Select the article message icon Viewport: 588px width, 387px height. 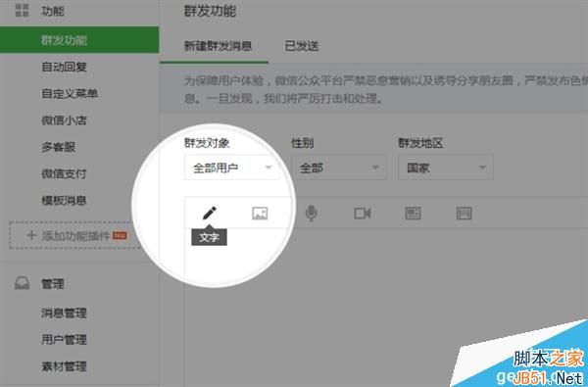413,214
